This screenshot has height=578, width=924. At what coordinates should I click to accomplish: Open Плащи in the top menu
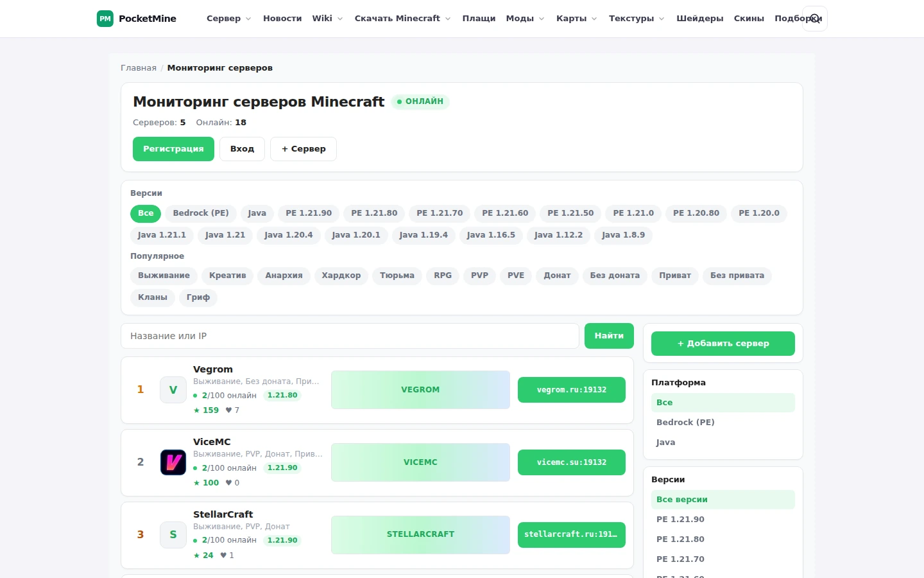click(x=479, y=19)
